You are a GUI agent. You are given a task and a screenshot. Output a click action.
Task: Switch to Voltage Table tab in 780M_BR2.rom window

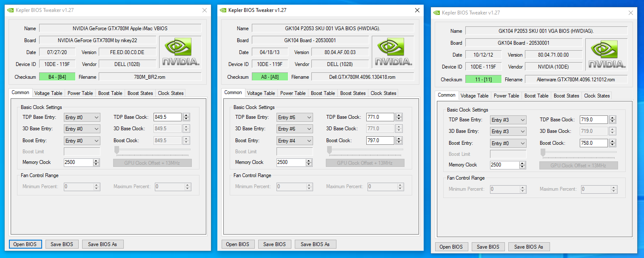point(48,93)
